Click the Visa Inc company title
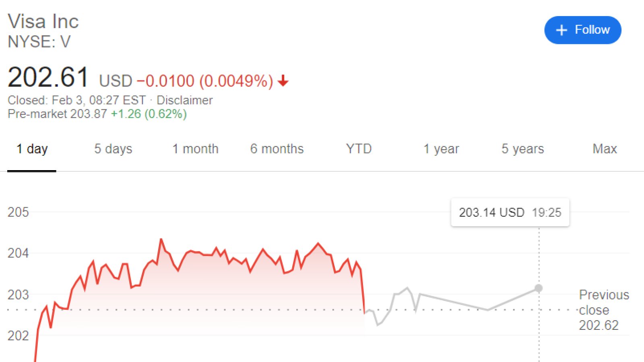The height and width of the screenshot is (362, 644). click(x=43, y=21)
